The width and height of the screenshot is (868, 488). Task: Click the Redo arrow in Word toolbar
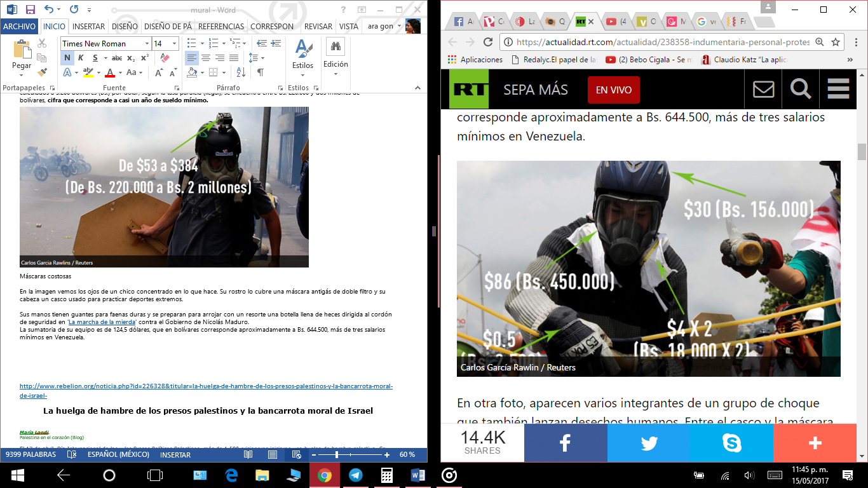pyautogui.click(x=74, y=10)
